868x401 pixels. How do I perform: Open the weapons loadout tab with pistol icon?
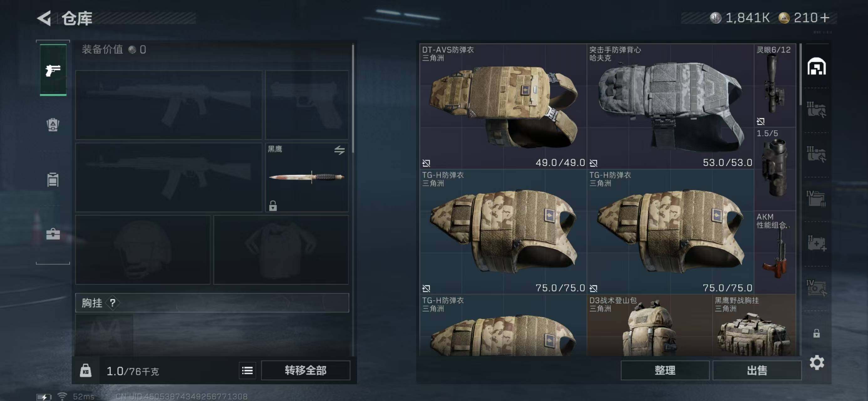click(53, 70)
